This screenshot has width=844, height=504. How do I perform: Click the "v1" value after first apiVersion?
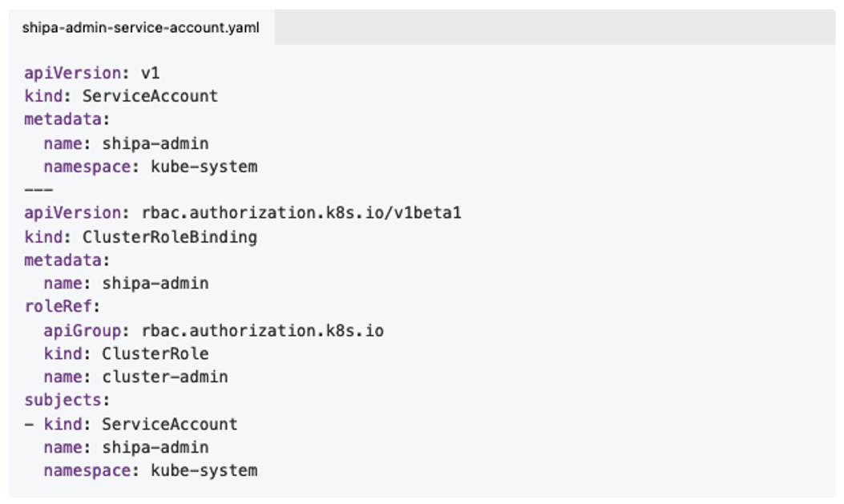point(151,73)
